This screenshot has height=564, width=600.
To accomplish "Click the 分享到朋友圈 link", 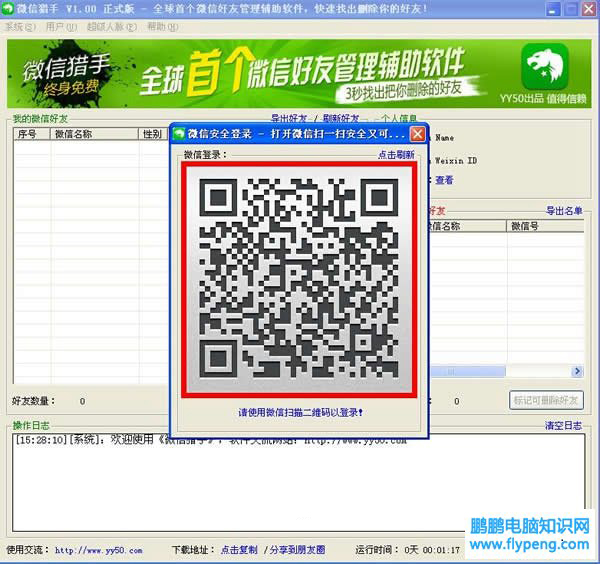I will click(x=297, y=550).
